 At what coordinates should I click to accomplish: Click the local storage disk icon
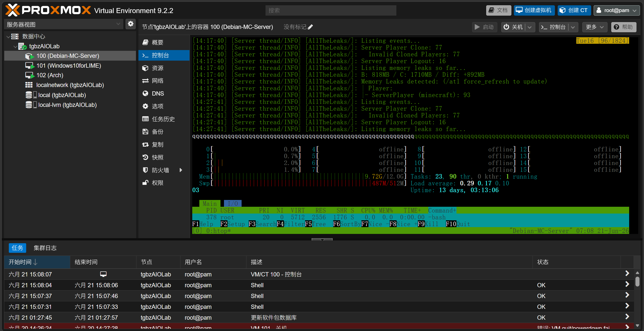click(x=31, y=95)
